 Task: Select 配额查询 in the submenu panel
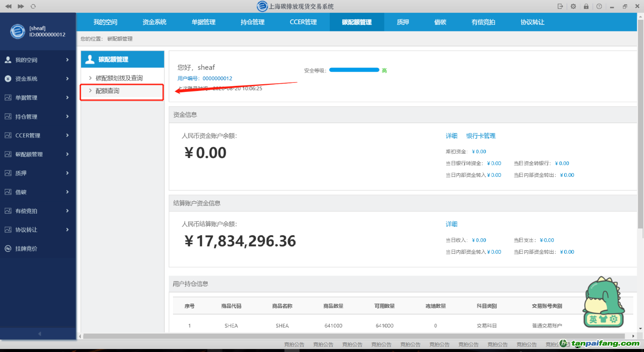[x=108, y=91]
